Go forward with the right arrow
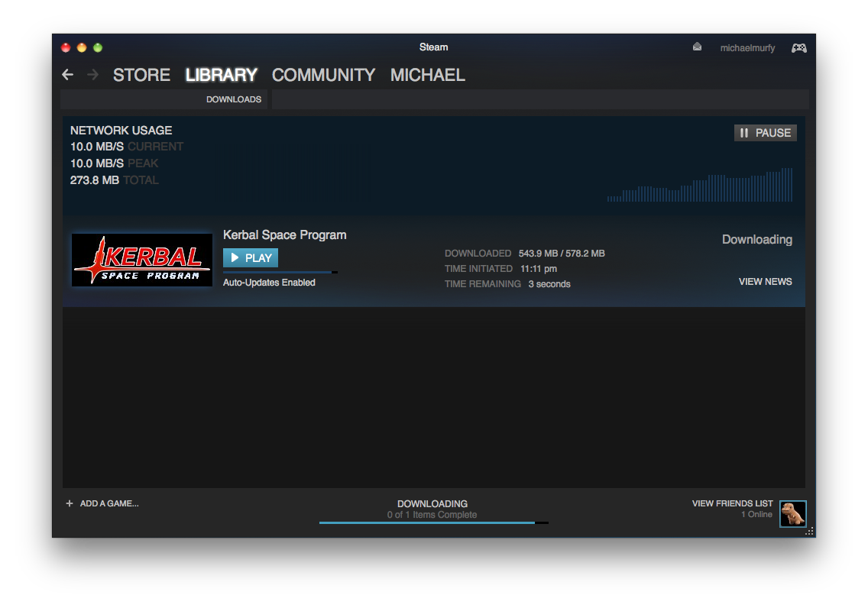 [92, 75]
